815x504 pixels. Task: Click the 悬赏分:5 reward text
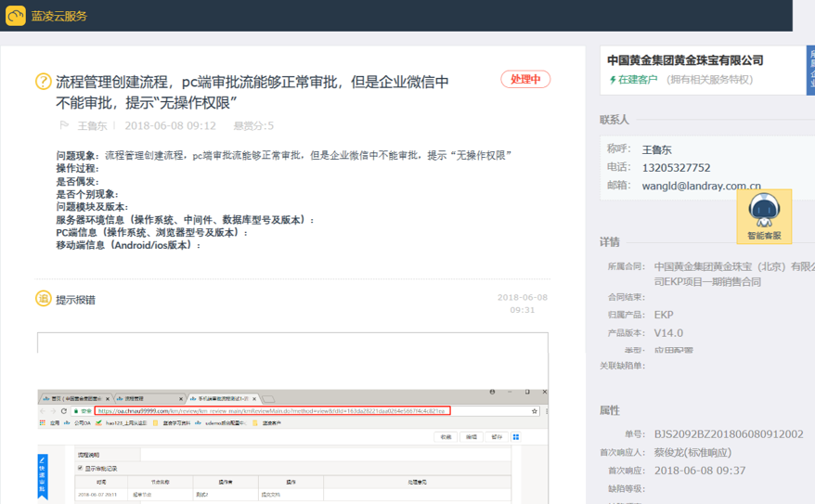(x=253, y=125)
